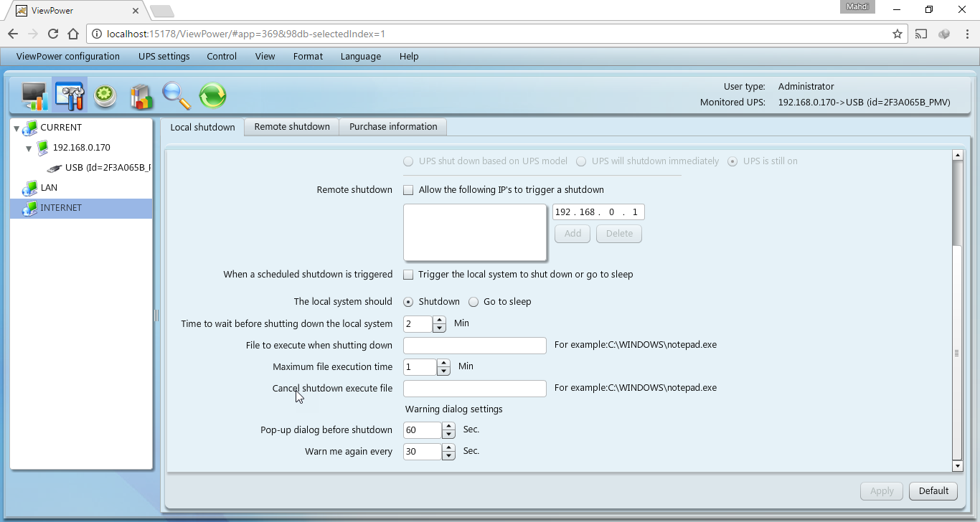Check 'Trigger the local system to shut down'
Screen dimensions: 980x522
point(408,275)
